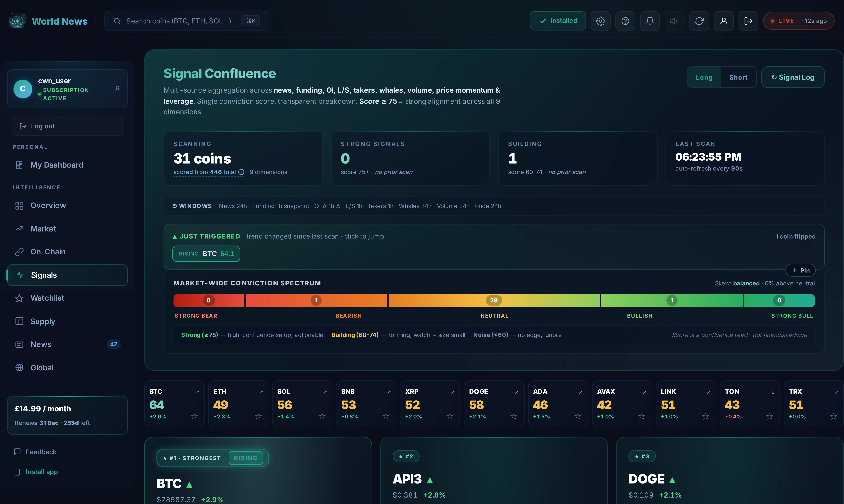Open TON tile downward arrow icon

point(773,392)
